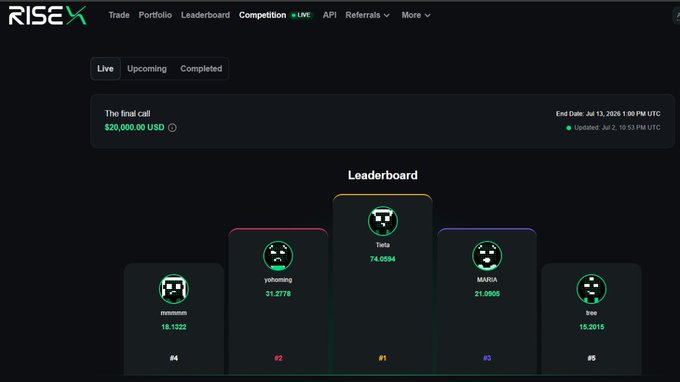Go to Portfolio

coord(155,15)
